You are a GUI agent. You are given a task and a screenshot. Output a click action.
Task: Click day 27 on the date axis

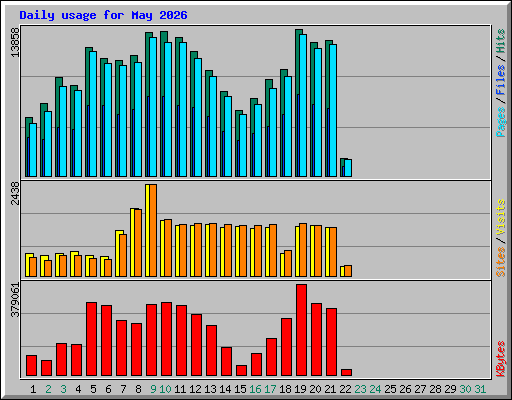pos(420,389)
